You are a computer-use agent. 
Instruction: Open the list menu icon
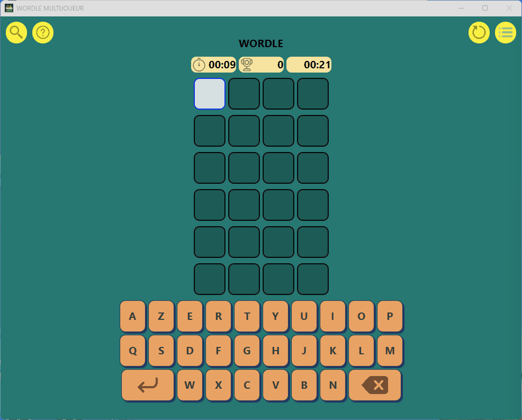coord(506,33)
